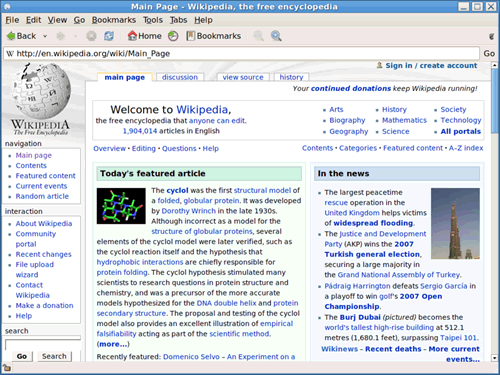Click the (more...) featured article link

click(113, 344)
